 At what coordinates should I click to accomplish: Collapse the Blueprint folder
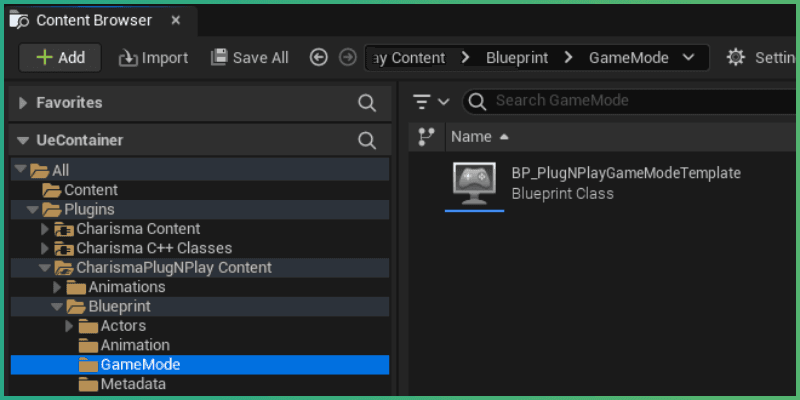click(57, 307)
